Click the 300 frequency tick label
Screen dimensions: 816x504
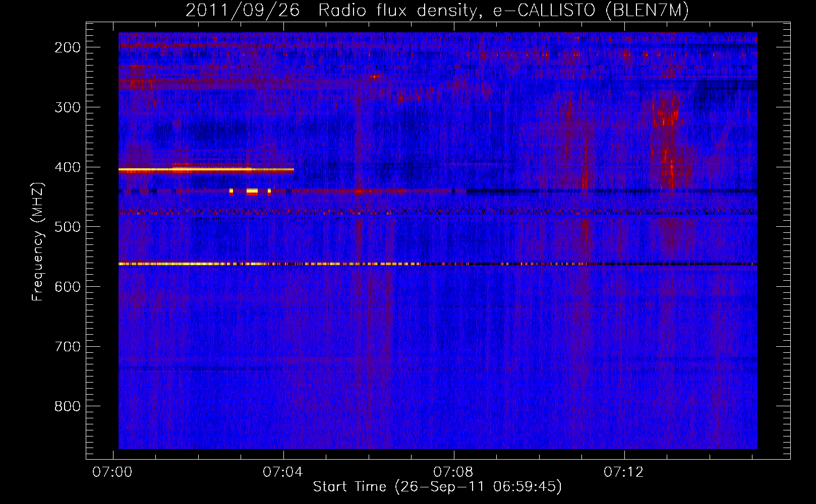[68, 107]
